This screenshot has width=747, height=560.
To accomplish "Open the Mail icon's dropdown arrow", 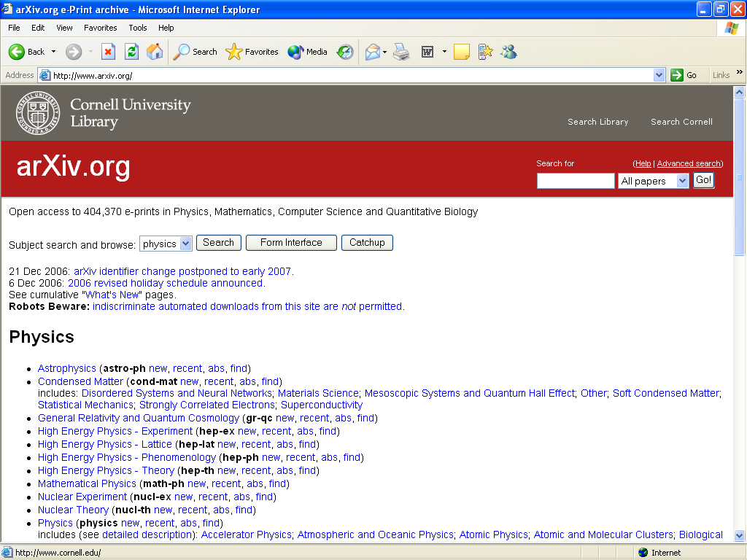I will (x=384, y=52).
